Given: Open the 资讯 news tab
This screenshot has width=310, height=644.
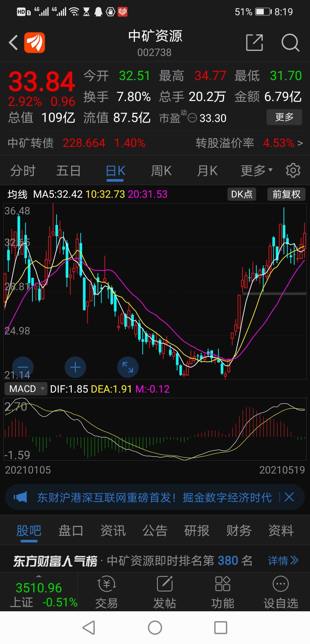Looking at the screenshot, I should pos(113,531).
